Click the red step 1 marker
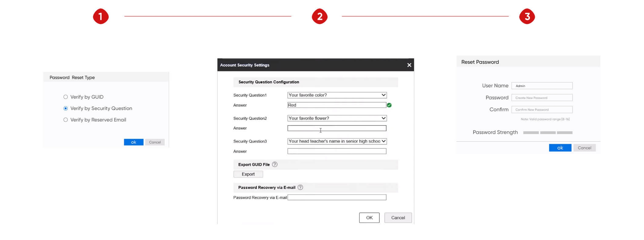 coord(101,16)
